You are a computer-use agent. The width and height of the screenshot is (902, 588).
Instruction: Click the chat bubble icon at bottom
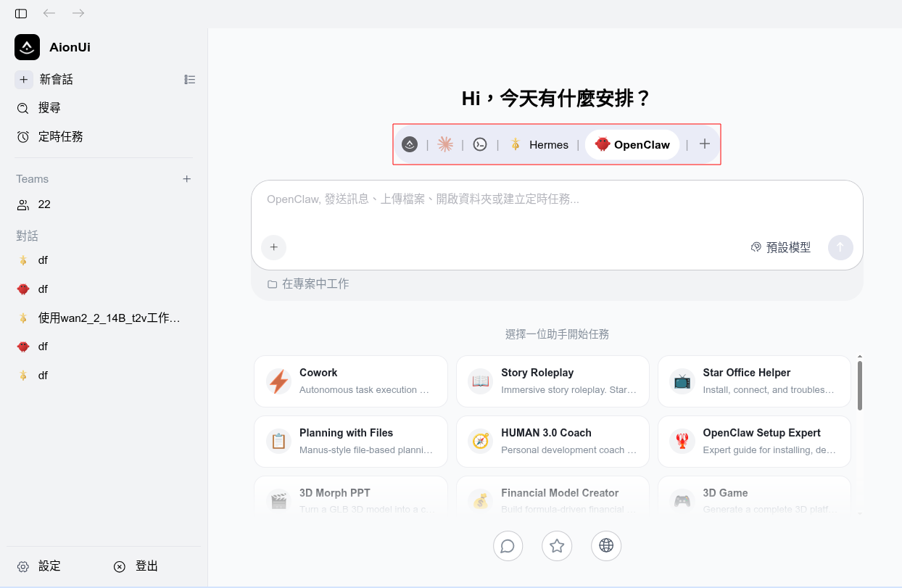[x=508, y=546]
